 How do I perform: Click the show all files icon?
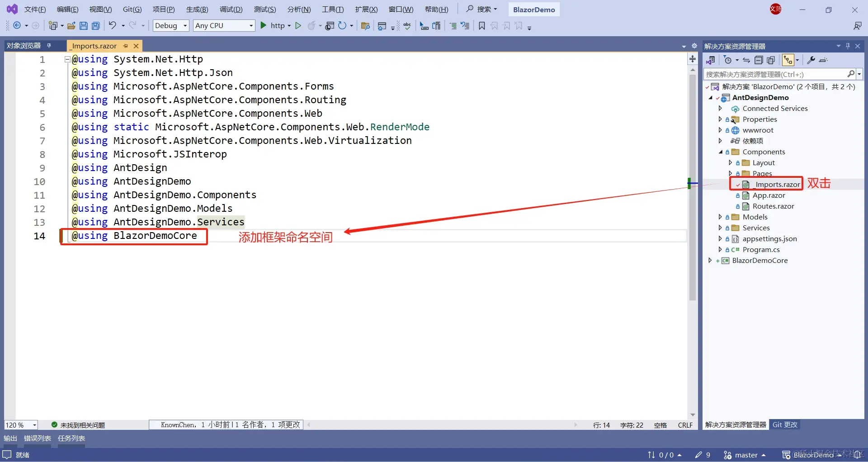(x=771, y=60)
